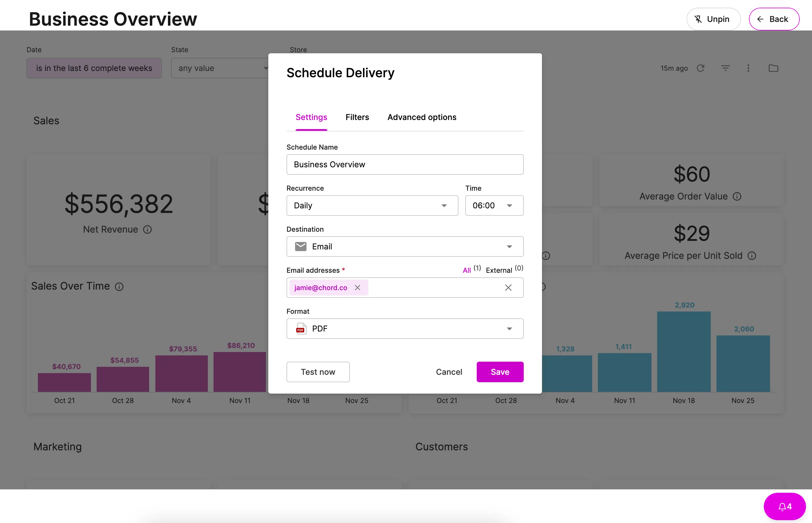Open the notifications bell badge

tap(784, 506)
